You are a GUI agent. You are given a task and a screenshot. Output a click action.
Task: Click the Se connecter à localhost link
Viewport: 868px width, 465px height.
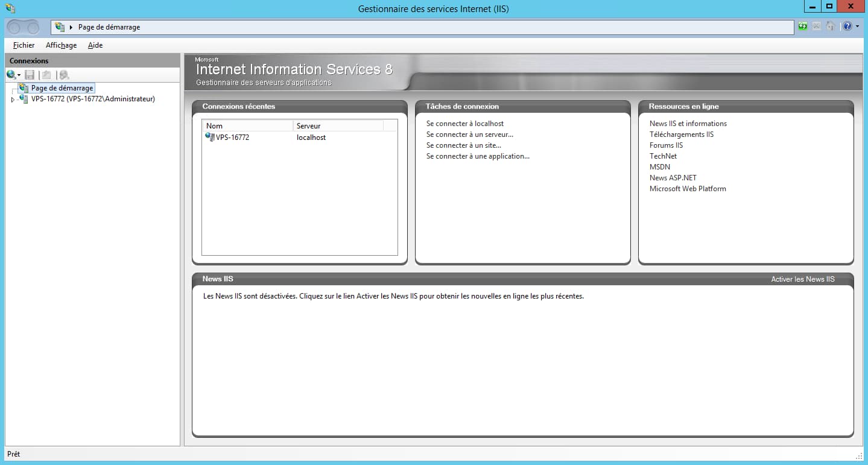(464, 124)
